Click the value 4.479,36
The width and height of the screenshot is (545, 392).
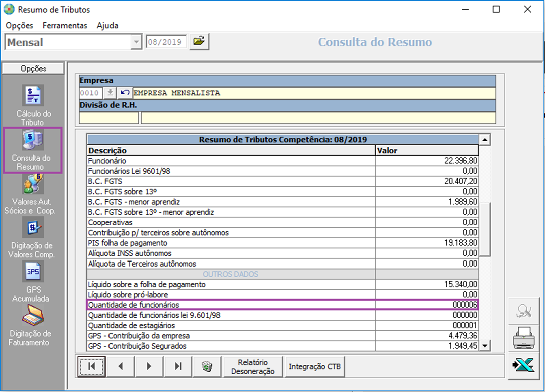click(463, 336)
